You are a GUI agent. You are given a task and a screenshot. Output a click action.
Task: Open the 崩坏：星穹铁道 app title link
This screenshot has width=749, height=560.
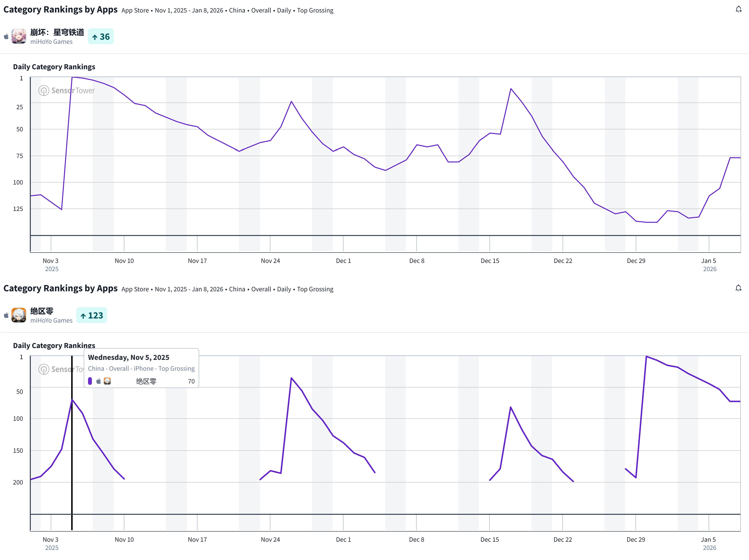[x=57, y=32]
